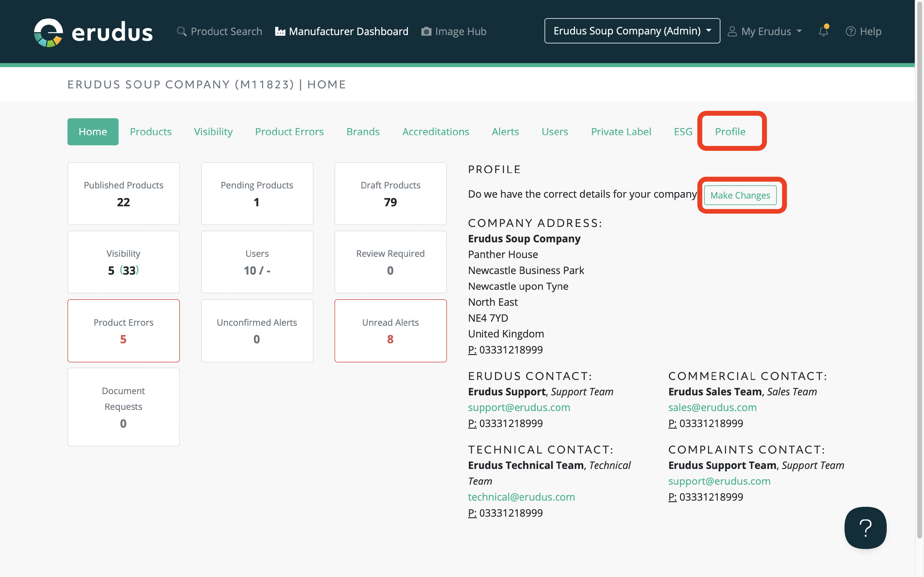This screenshot has height=577, width=924.
Task: Open the floating help chat bubble
Action: point(865,527)
